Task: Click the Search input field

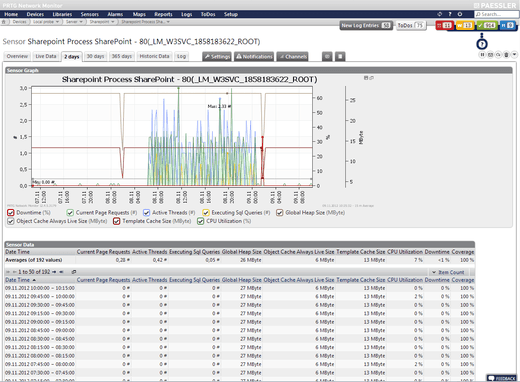Action: pyautogui.click(x=496, y=14)
